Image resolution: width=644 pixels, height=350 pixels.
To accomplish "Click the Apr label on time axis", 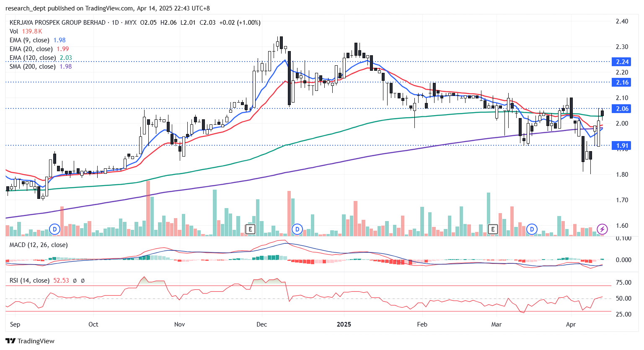I will (571, 324).
